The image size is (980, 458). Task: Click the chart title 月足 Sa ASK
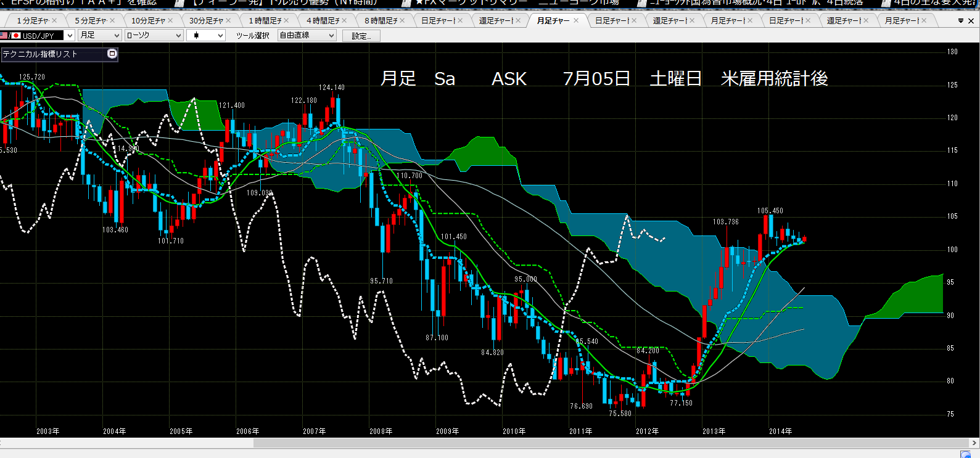coord(454,79)
